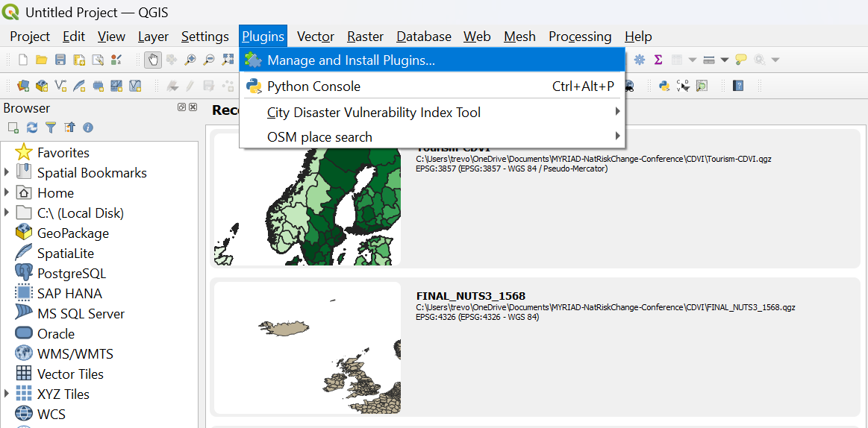
Task: Click the New Virtual Layer icon
Action: click(x=135, y=86)
